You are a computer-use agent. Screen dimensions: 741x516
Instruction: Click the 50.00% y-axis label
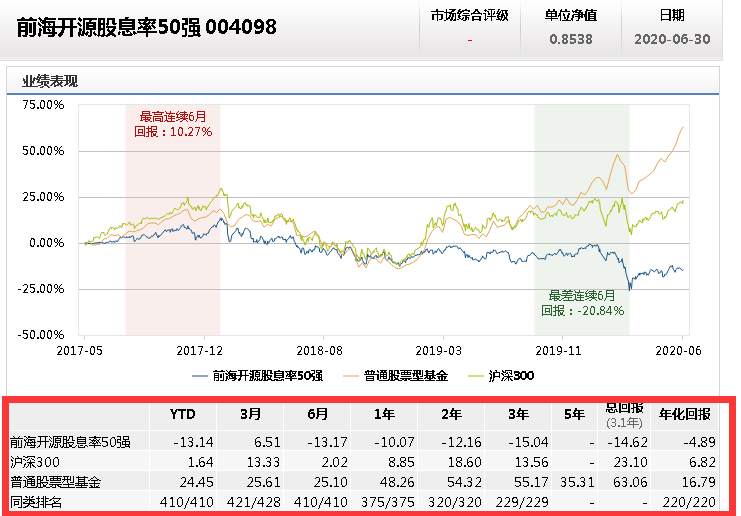click(x=43, y=151)
